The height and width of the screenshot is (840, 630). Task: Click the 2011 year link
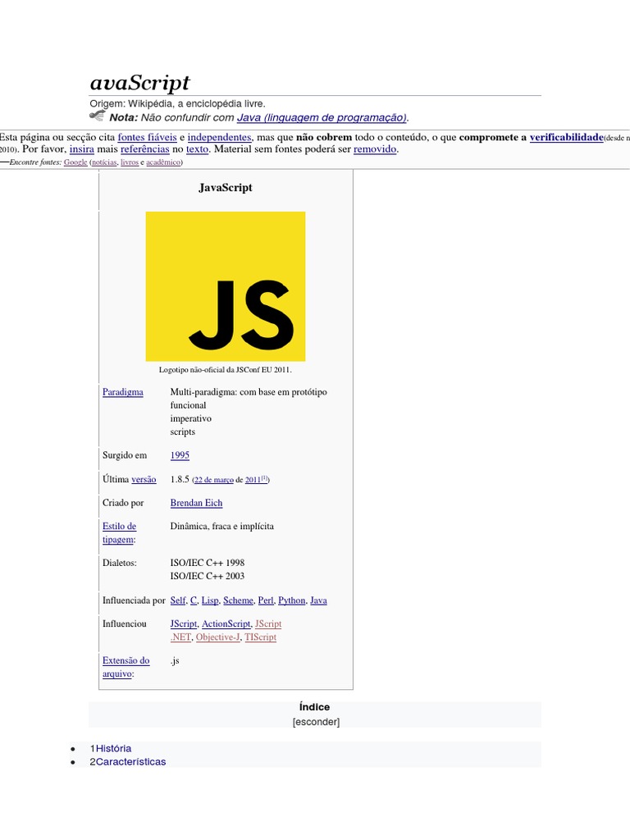pyautogui.click(x=253, y=480)
